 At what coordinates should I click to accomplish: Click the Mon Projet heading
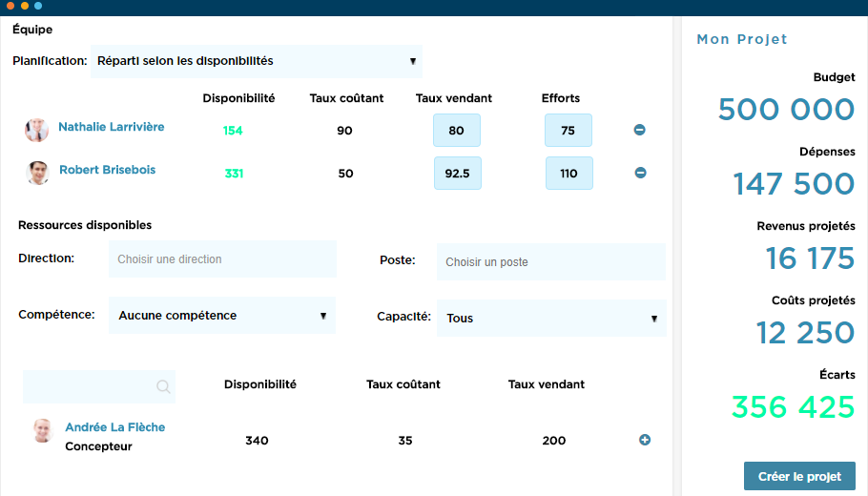pos(742,39)
